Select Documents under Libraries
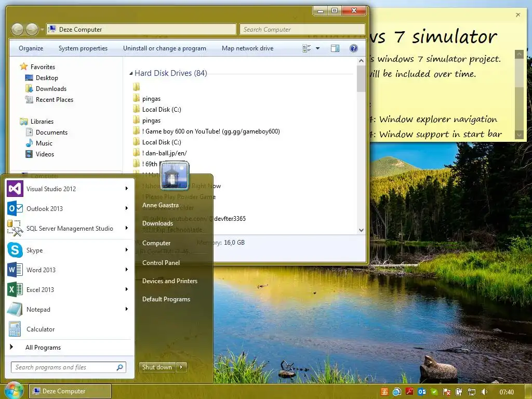 pyautogui.click(x=47, y=132)
